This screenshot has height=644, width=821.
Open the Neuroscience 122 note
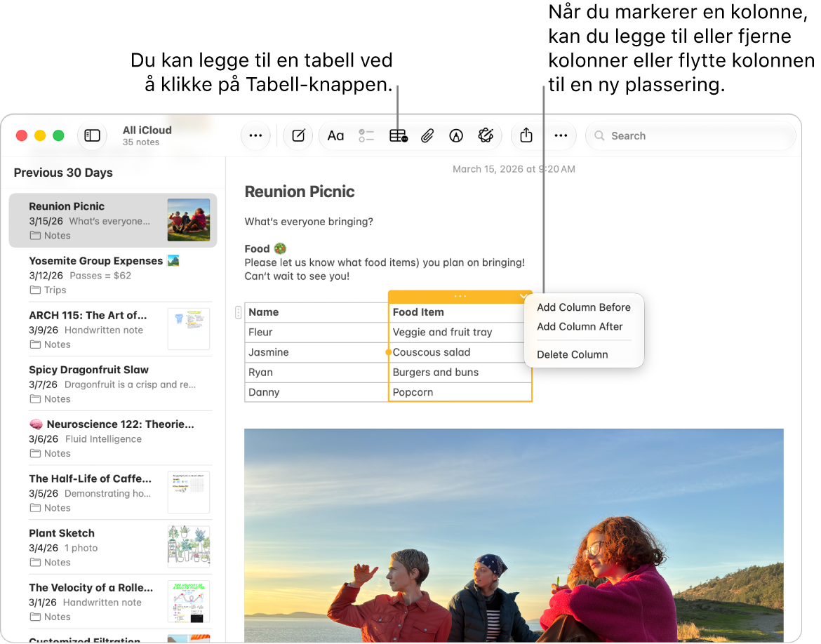pos(113,438)
